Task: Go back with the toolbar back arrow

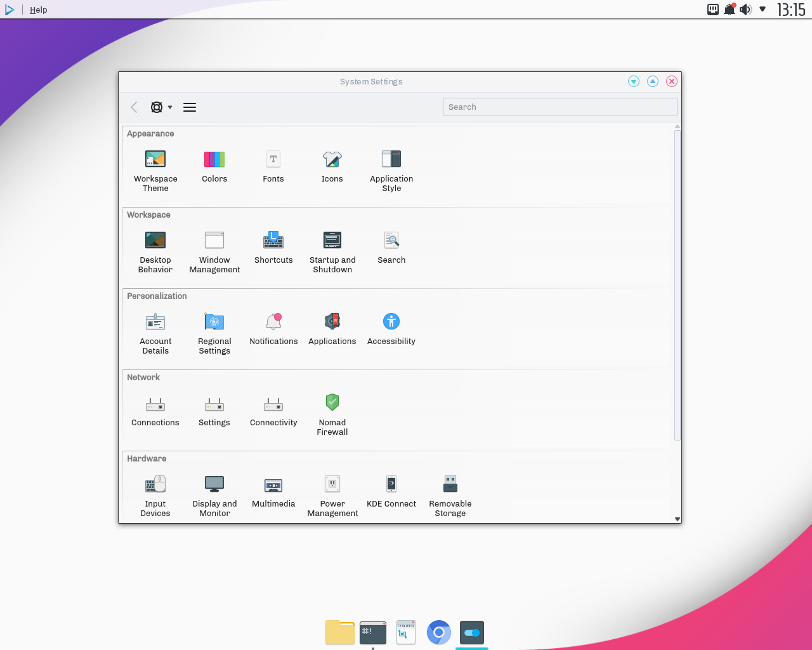Action: pyautogui.click(x=134, y=107)
